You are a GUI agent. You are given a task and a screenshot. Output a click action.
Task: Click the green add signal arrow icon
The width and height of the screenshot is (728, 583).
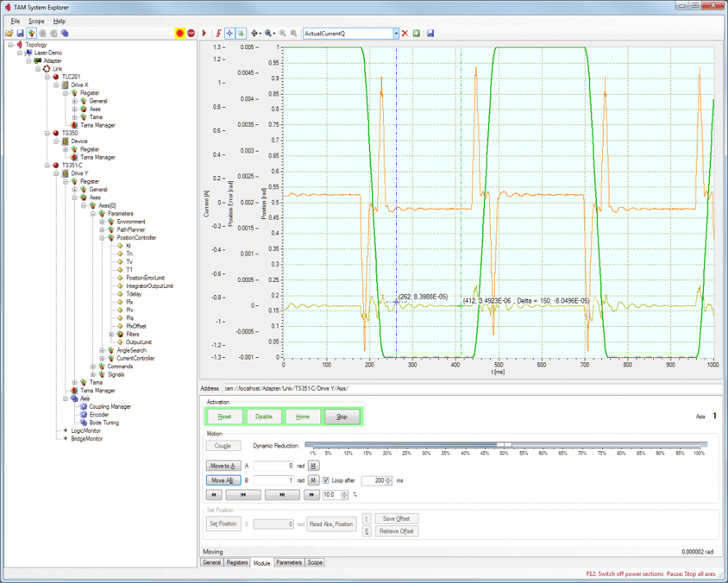(x=416, y=34)
